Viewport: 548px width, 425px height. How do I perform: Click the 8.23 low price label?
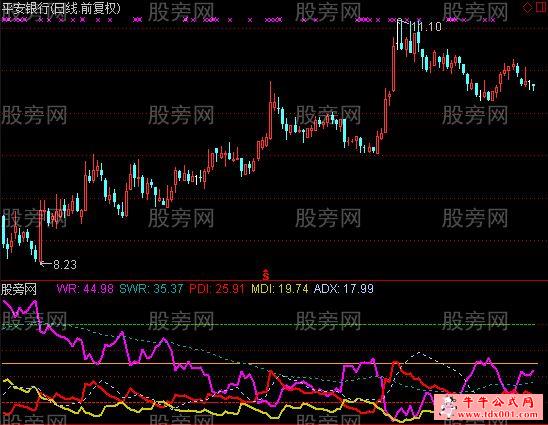click(x=65, y=265)
